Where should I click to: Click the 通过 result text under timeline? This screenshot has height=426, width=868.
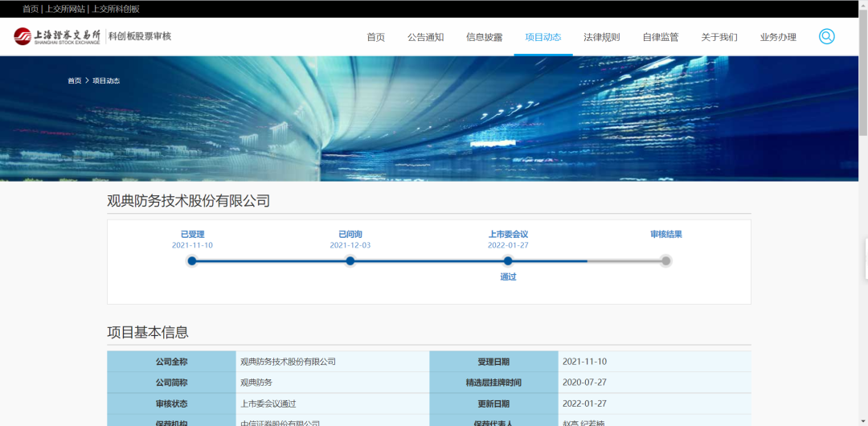click(x=508, y=277)
